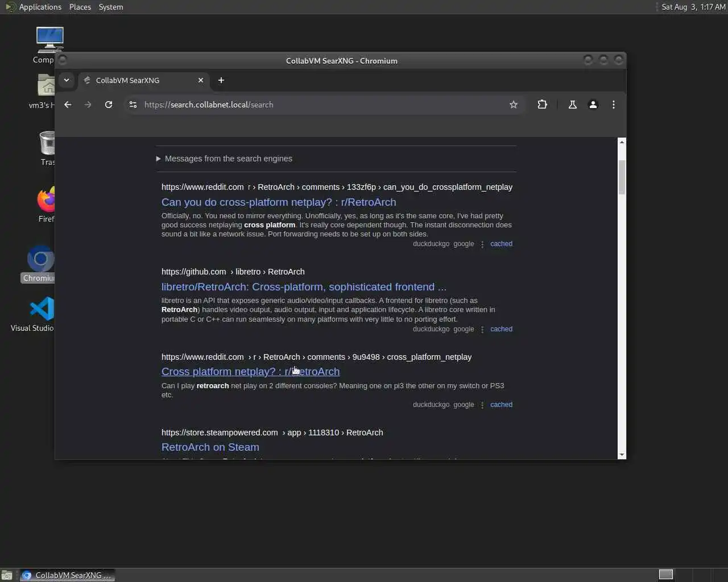
Task: Open more options dots for first reddit result
Action: (482, 244)
